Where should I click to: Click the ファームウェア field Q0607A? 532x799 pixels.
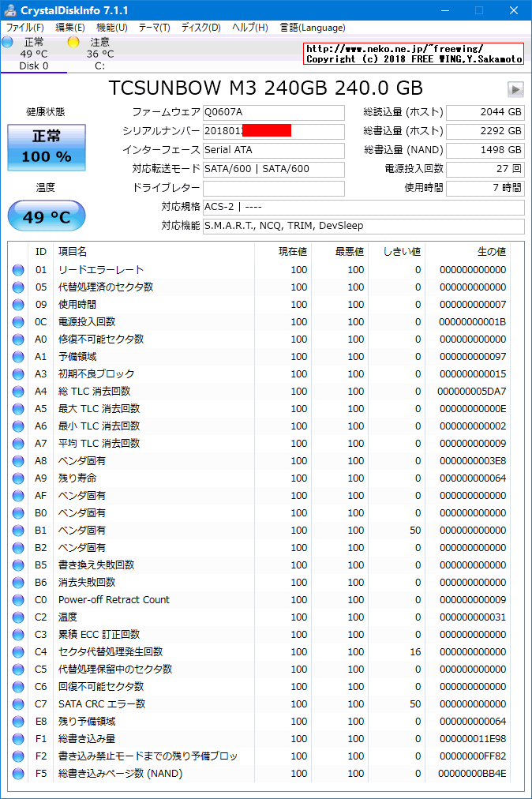[274, 113]
